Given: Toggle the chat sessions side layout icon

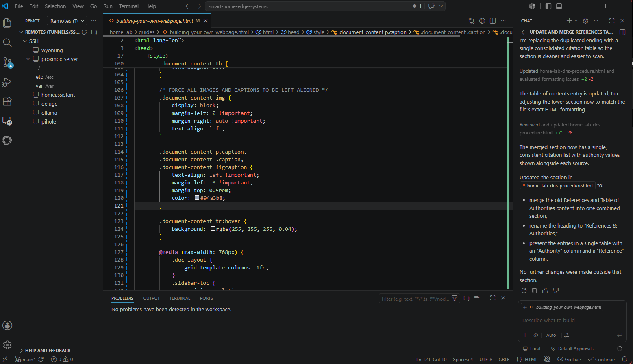Looking at the screenshot, I should [622, 32].
